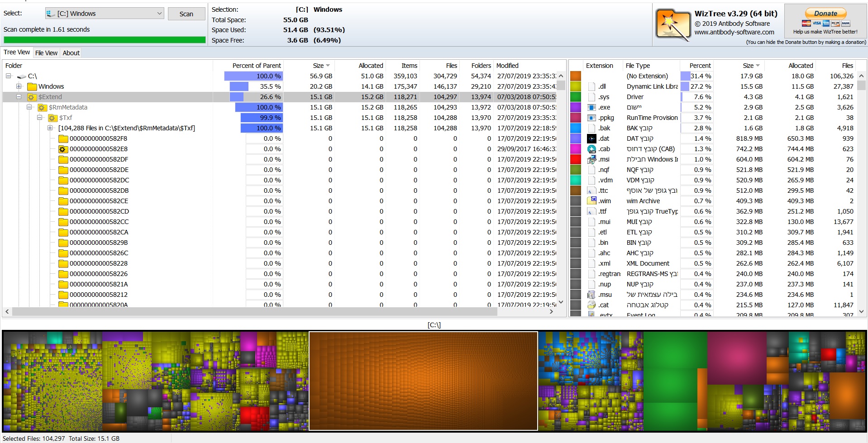Collapse the $RmMetadata node

[x=29, y=107]
